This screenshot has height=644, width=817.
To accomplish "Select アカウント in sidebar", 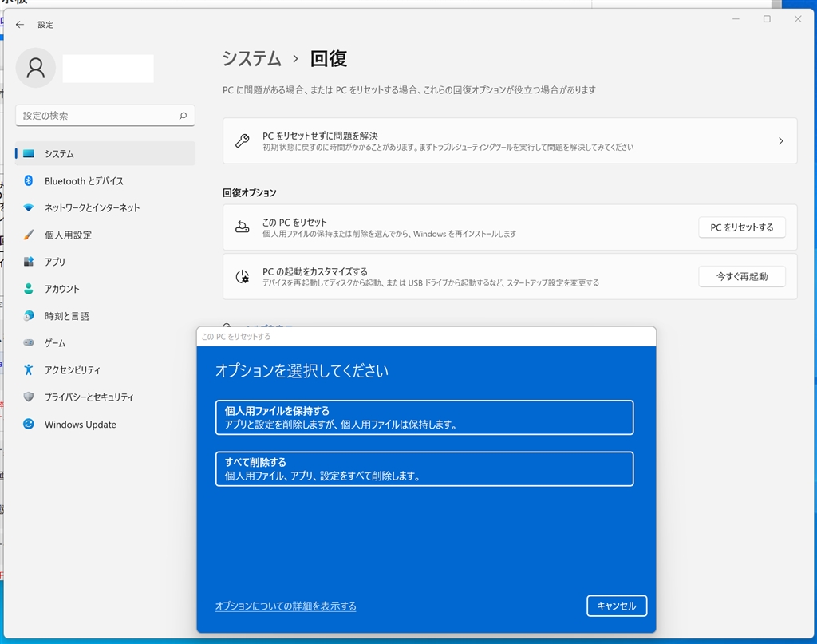I will 105,289.
